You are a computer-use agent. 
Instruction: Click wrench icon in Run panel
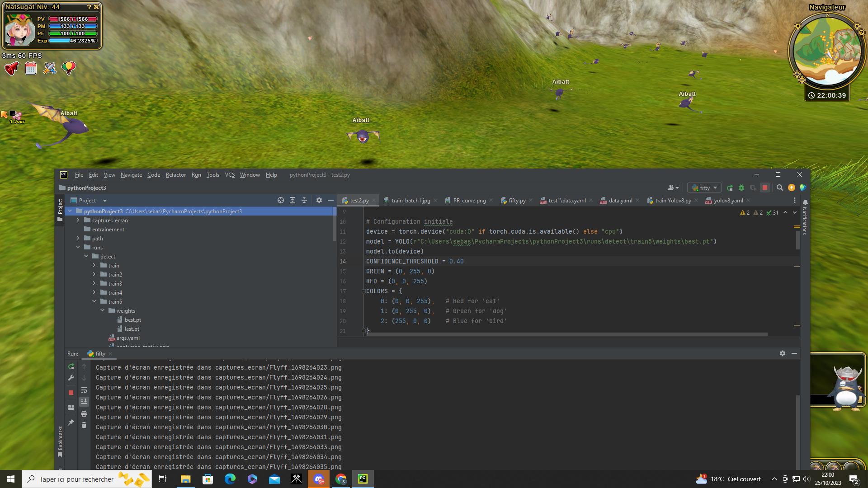point(71,378)
